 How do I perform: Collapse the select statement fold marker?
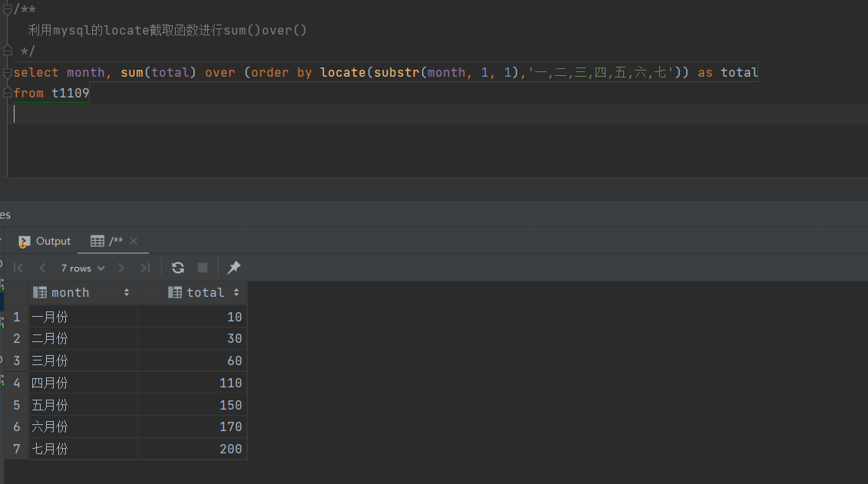pos(8,72)
